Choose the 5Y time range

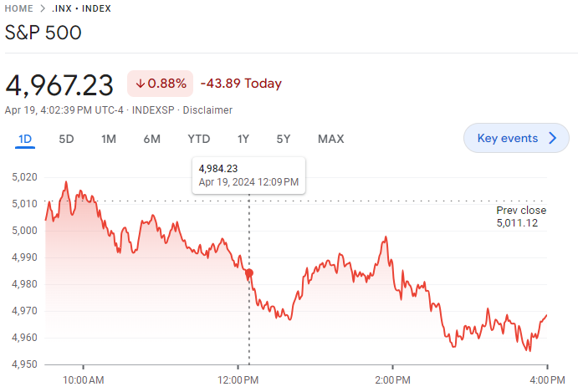coord(284,139)
